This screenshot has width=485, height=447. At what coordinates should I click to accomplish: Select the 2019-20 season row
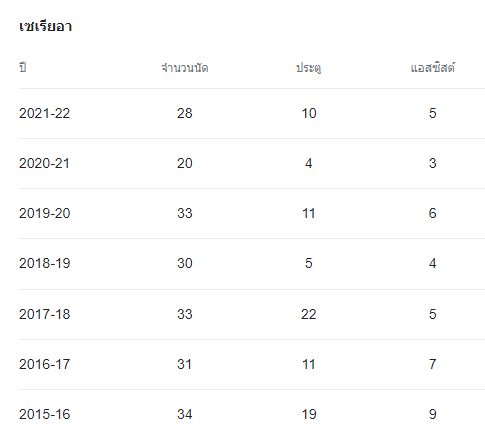252,213
